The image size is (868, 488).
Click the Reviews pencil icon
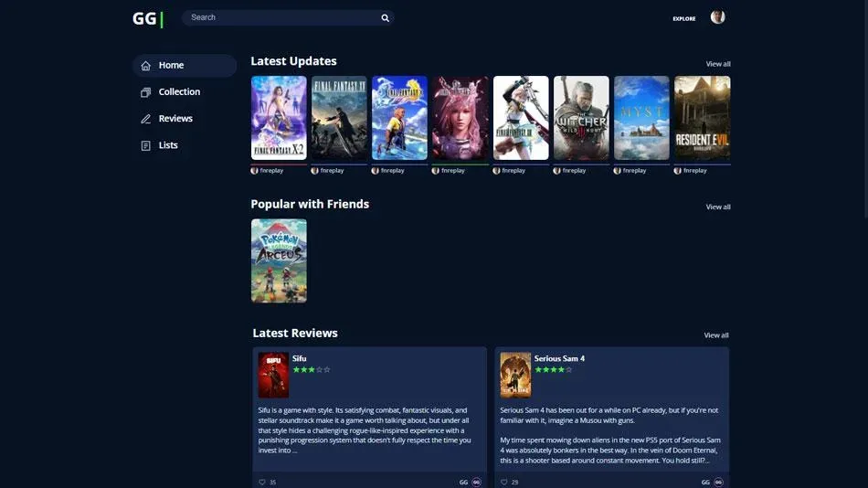pyautogui.click(x=145, y=119)
